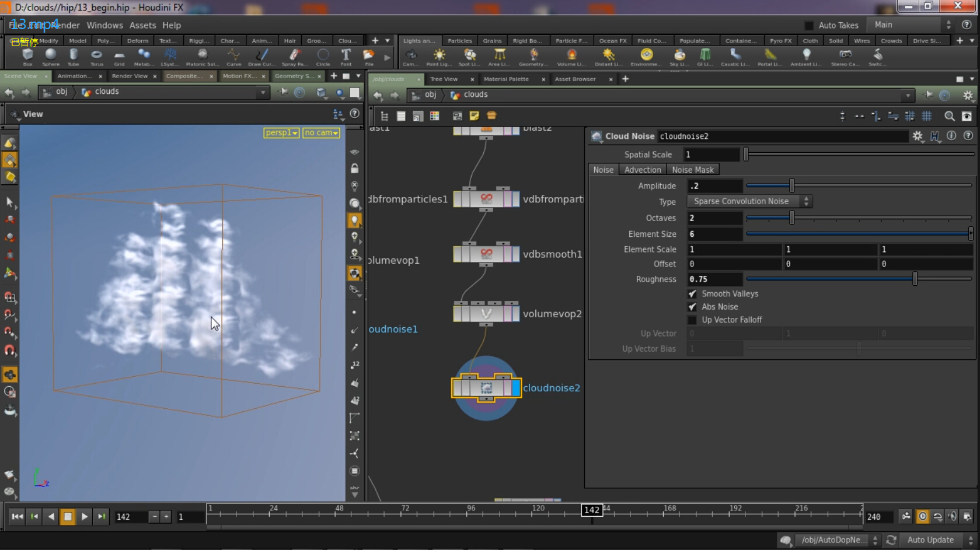The width and height of the screenshot is (980, 550).
Task: Add a Distant Light from shelf
Action: click(609, 57)
